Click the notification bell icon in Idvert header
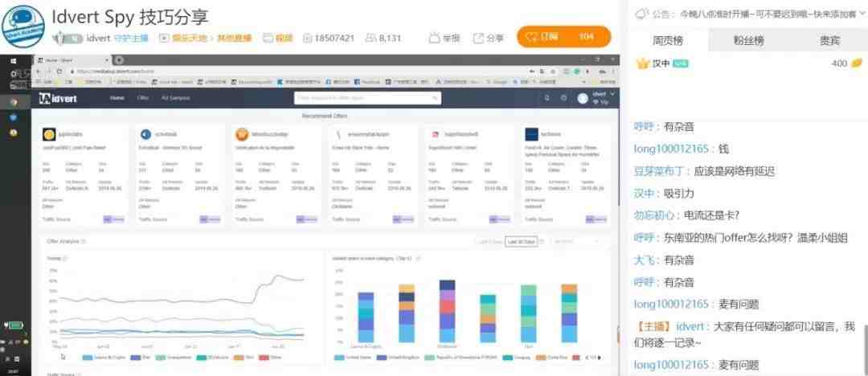 pos(547,98)
